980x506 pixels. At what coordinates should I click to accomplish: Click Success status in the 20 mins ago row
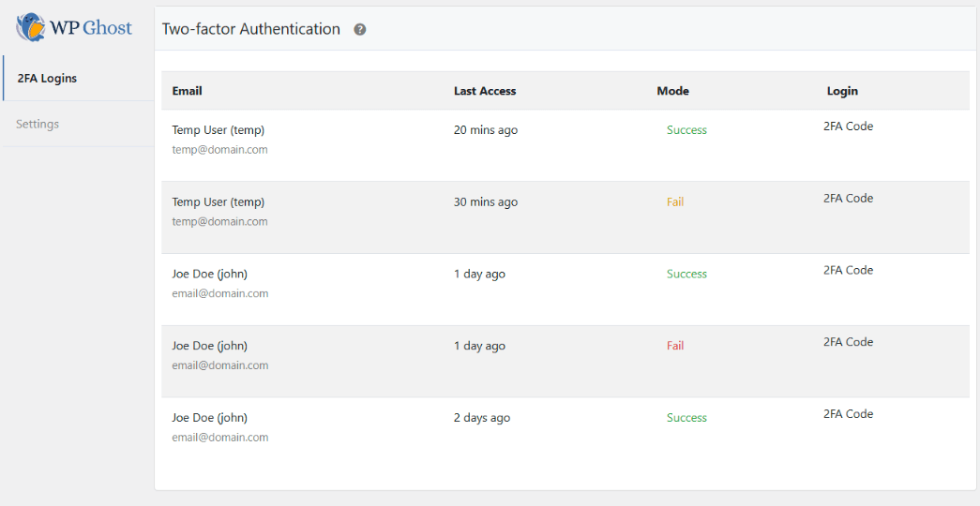click(686, 130)
